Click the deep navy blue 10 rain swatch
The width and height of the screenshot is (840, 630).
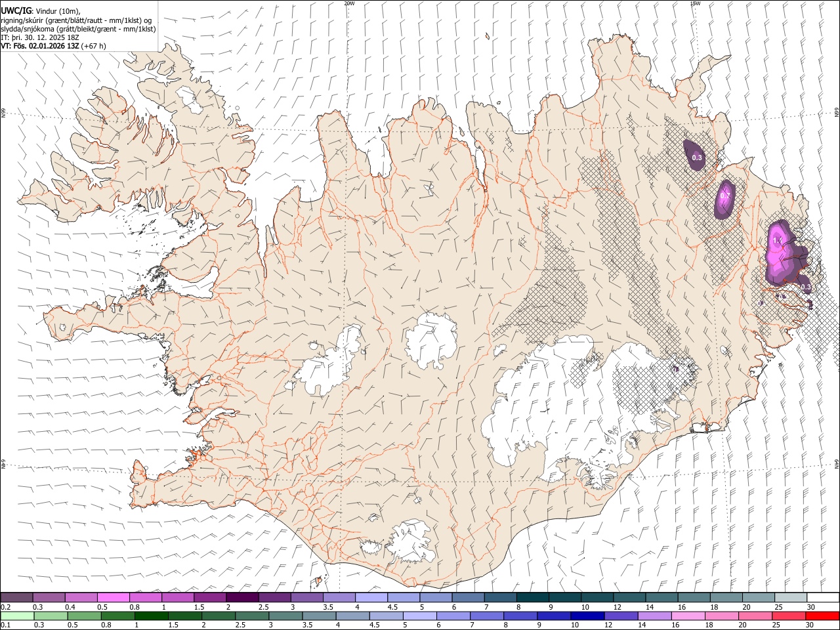click(x=587, y=616)
